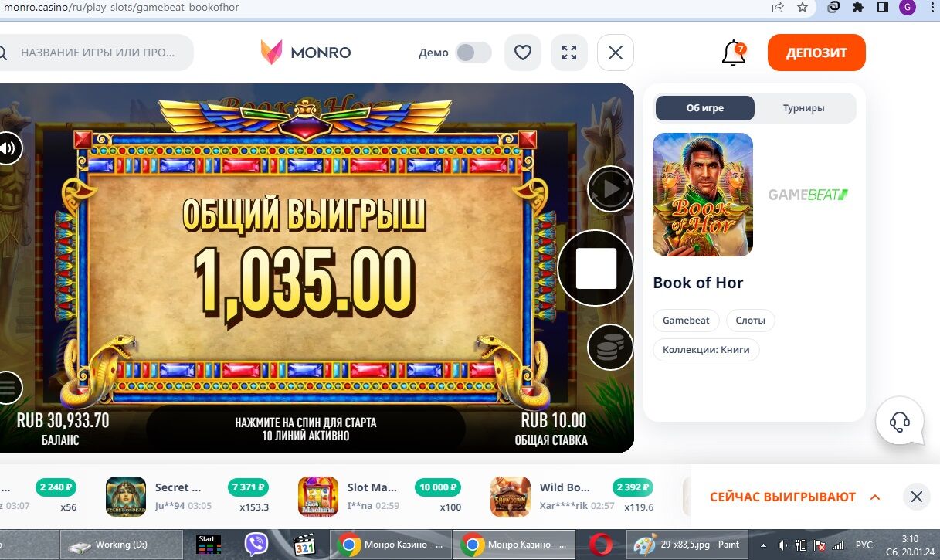Stop the spin with the square button
The height and width of the screenshot is (560, 940).
pyautogui.click(x=596, y=268)
